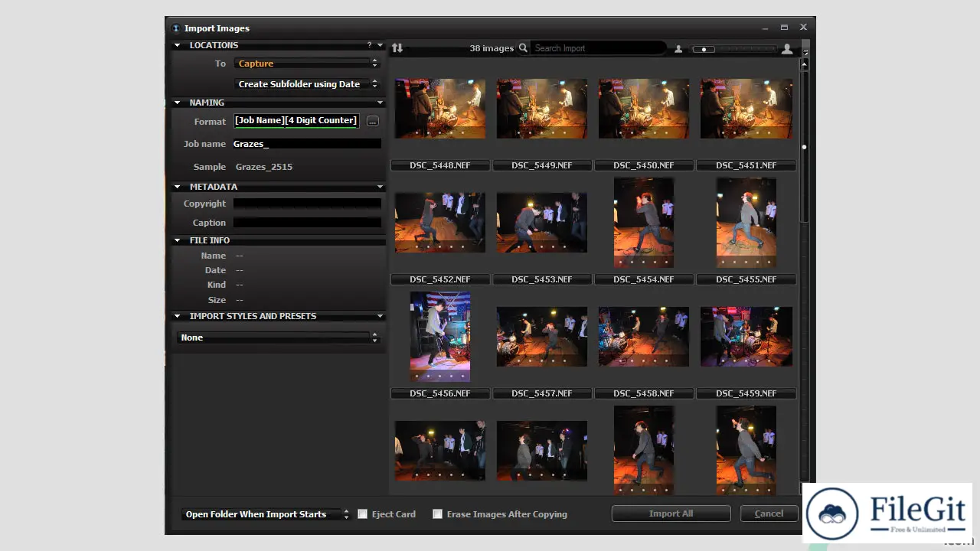
Task: Open the Create Subfolder using Date dropdown
Action: pos(306,84)
